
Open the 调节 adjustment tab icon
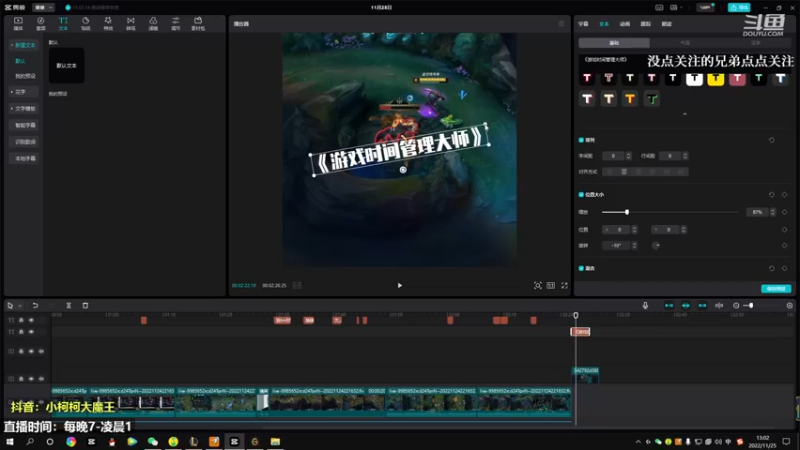click(x=176, y=23)
